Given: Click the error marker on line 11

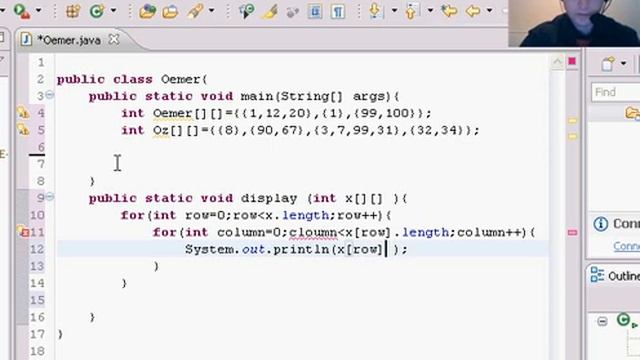Looking at the screenshot, I should click(x=23, y=231).
